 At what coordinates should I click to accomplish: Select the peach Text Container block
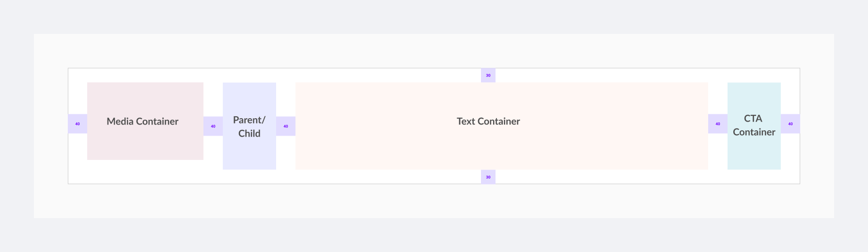(x=502, y=126)
